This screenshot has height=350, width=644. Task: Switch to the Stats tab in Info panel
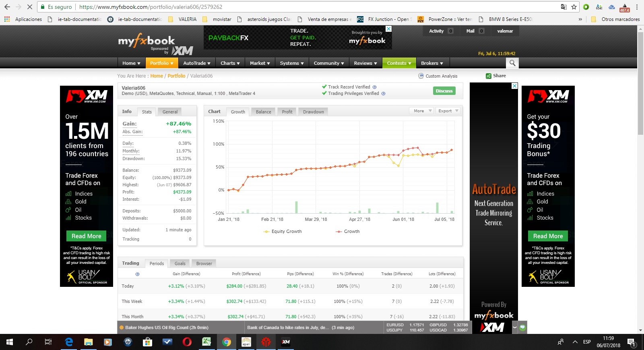point(147,112)
